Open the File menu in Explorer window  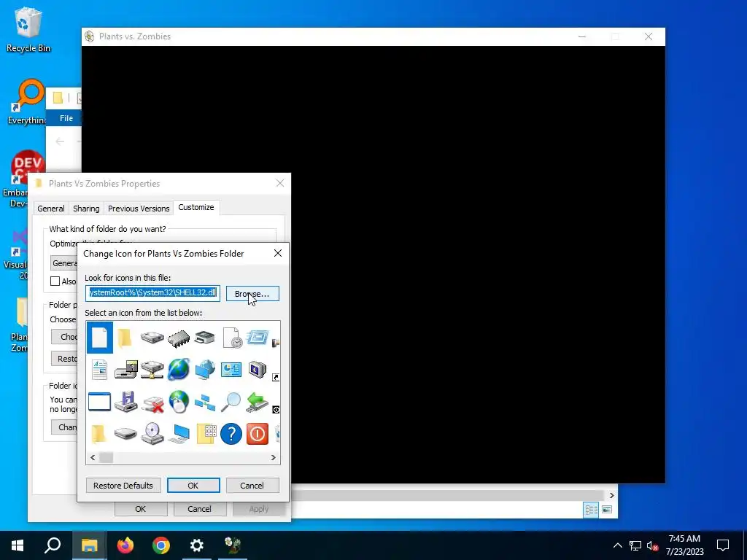[x=66, y=118]
